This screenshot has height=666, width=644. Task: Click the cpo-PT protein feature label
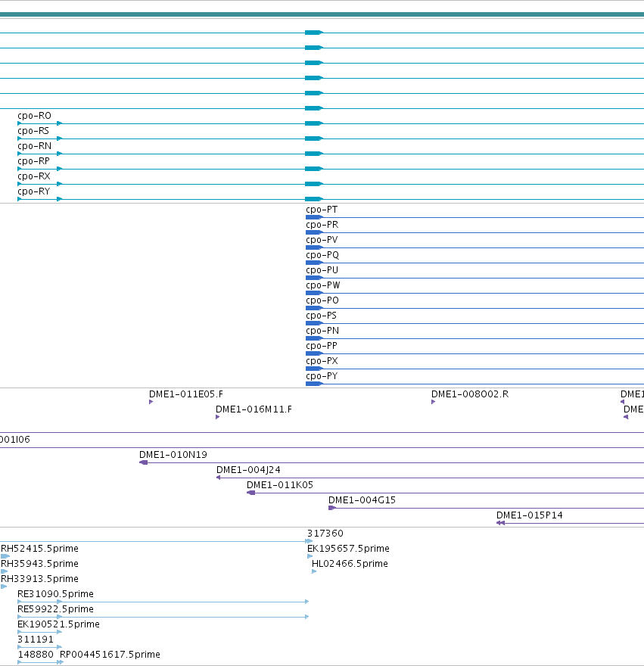coord(322,210)
